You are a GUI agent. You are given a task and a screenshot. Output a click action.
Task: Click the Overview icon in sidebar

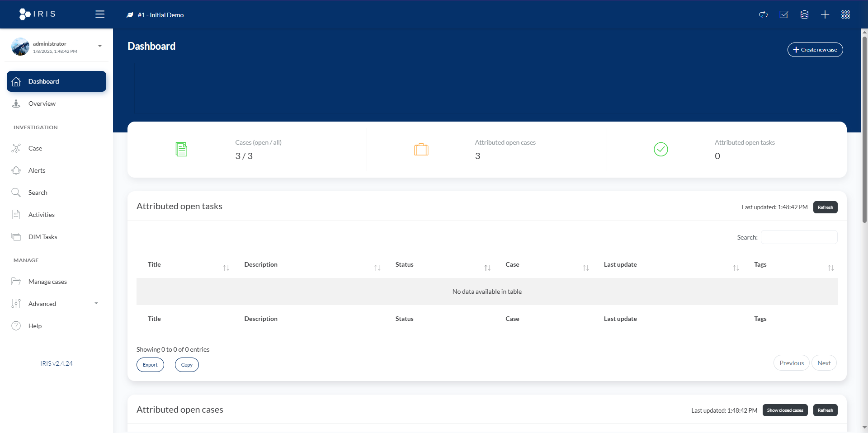[x=16, y=104]
